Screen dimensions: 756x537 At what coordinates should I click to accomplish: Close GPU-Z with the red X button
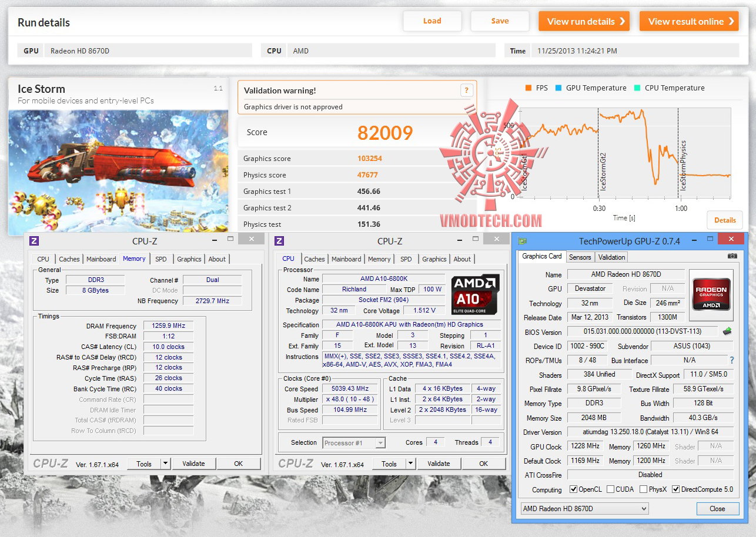pos(731,239)
